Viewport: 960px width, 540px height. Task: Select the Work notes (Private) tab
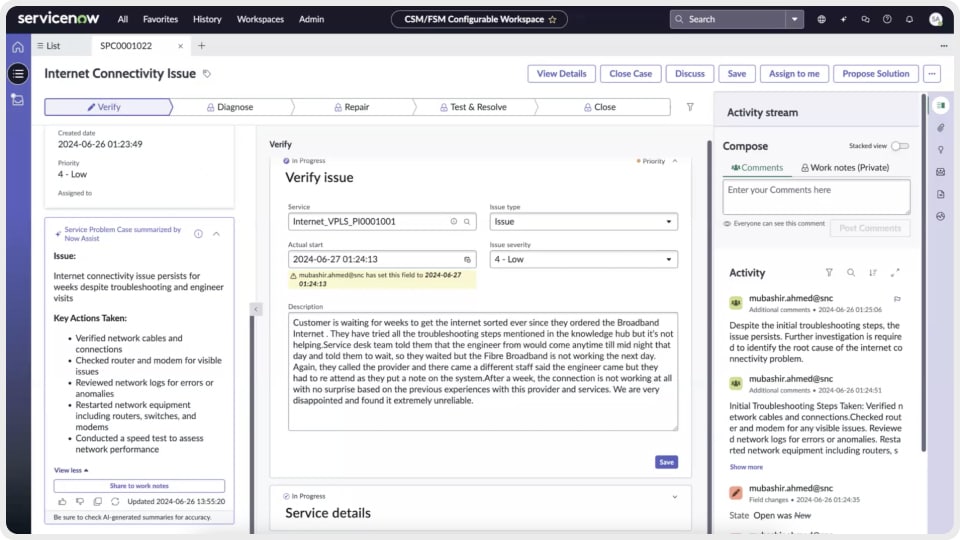coord(845,168)
